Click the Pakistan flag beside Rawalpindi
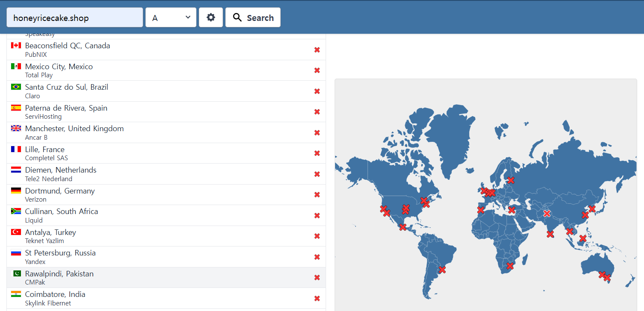The width and height of the screenshot is (644, 311). [16, 273]
